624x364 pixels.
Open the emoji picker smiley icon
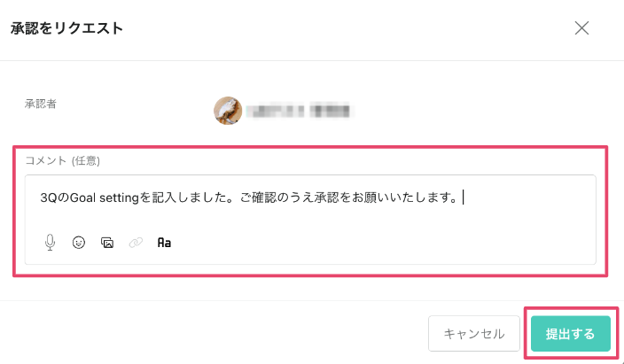click(79, 242)
